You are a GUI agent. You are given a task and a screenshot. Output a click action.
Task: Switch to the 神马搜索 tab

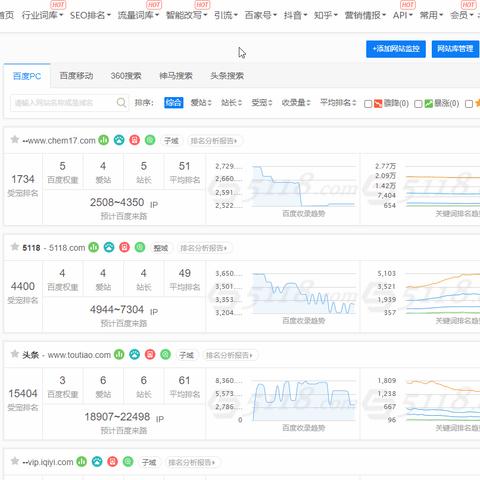(176, 76)
